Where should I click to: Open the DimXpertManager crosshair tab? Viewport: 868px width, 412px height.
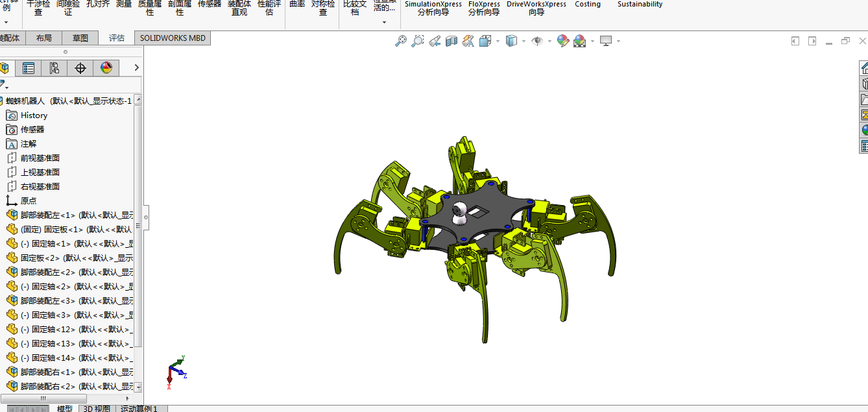[x=80, y=68]
